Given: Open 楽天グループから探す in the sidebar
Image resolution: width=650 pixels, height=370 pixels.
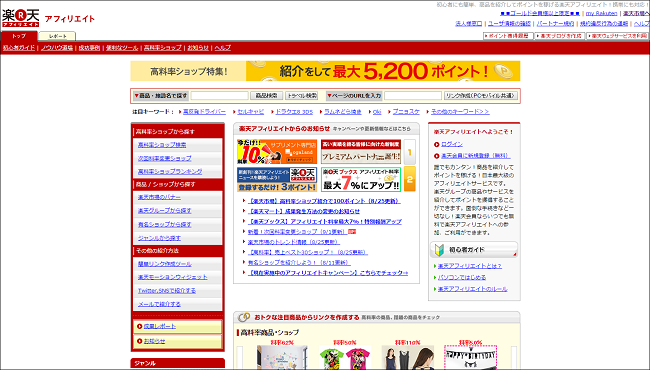Looking at the screenshot, I should tap(165, 210).
